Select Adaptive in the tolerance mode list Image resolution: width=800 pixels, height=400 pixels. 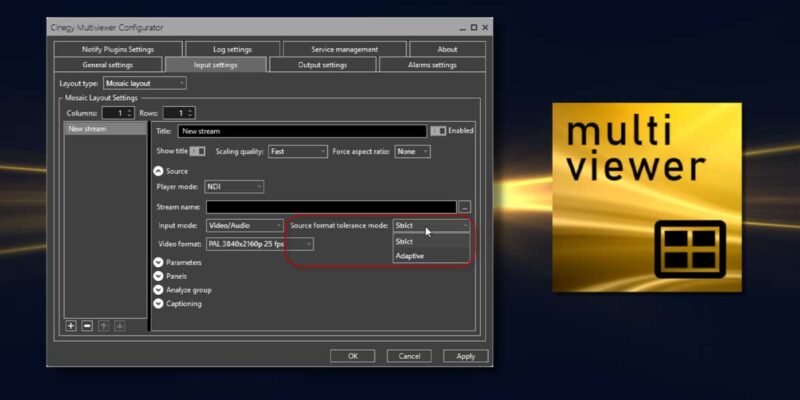(431, 256)
